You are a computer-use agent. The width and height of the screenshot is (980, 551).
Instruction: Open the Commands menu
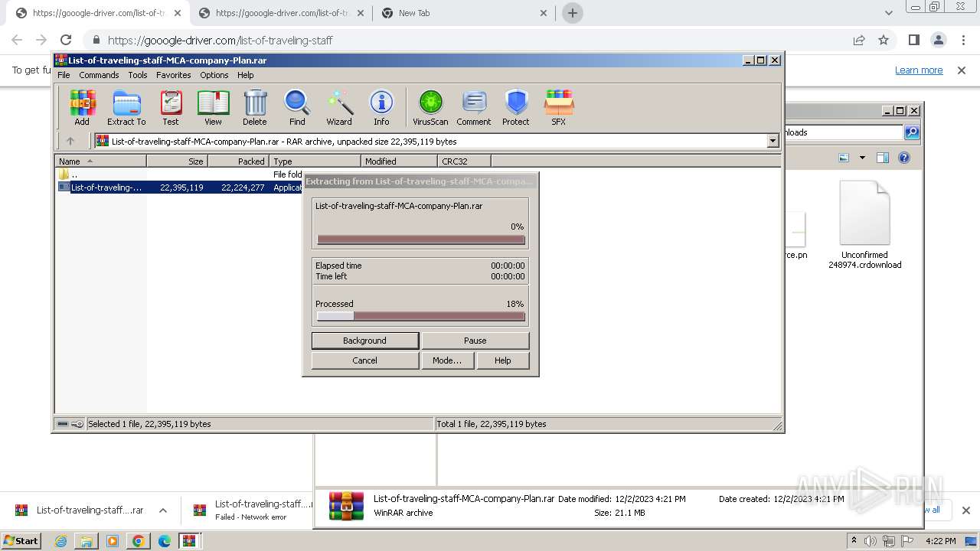click(x=99, y=75)
